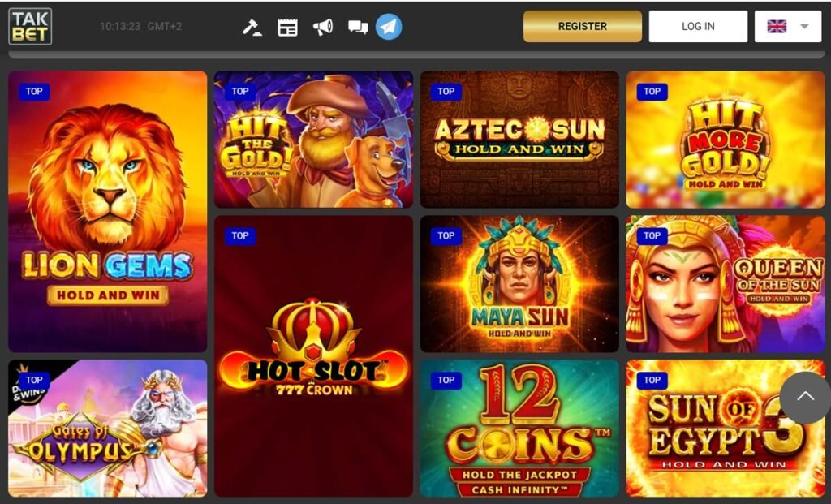Click the REGISTER button
Screen dimensions: 831x504
pyautogui.click(x=583, y=26)
